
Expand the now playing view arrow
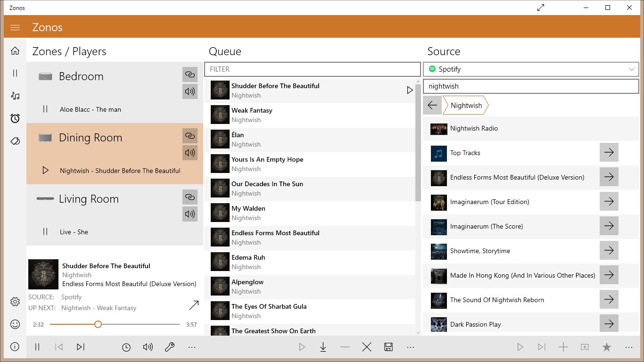(194, 305)
